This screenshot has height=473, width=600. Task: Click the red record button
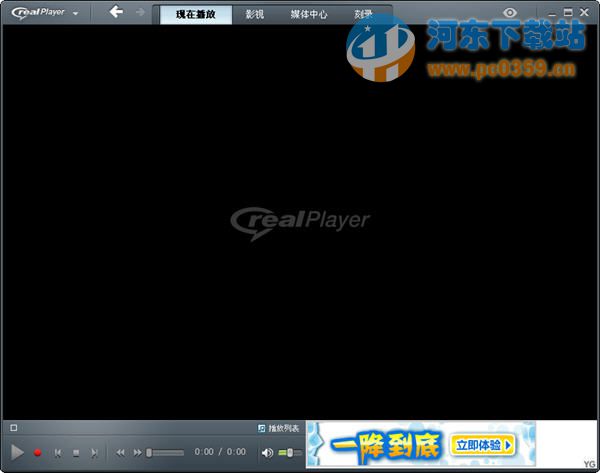pyautogui.click(x=38, y=453)
